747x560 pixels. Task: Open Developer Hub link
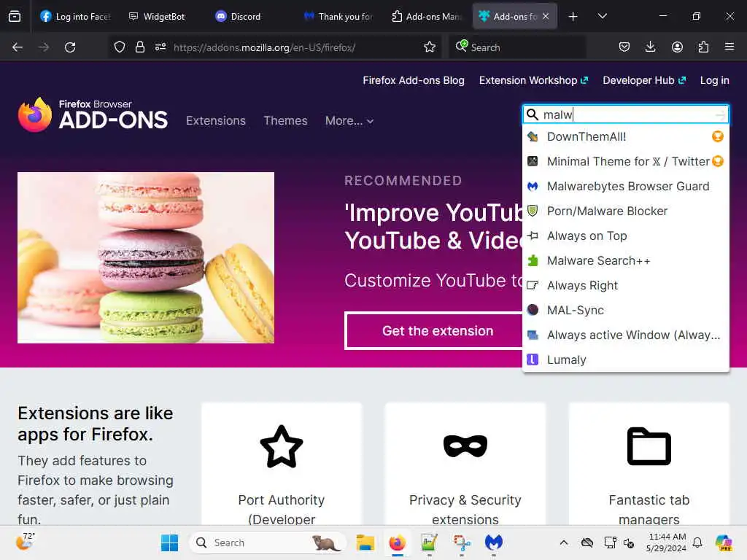point(643,80)
